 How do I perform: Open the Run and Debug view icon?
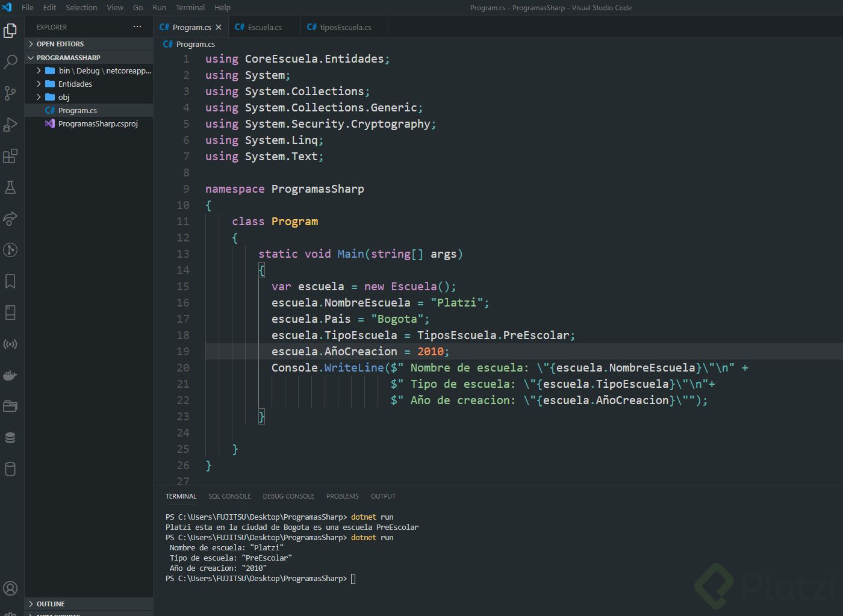pos(10,125)
